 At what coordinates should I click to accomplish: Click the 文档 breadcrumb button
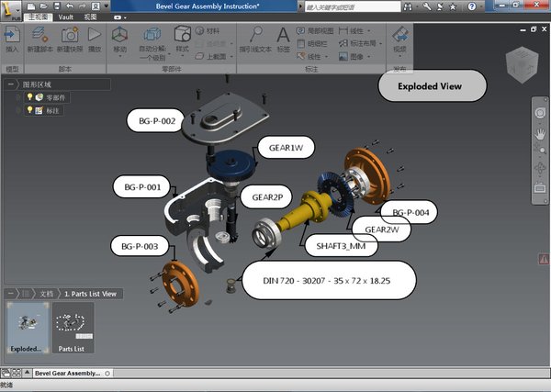pyautogui.click(x=45, y=293)
